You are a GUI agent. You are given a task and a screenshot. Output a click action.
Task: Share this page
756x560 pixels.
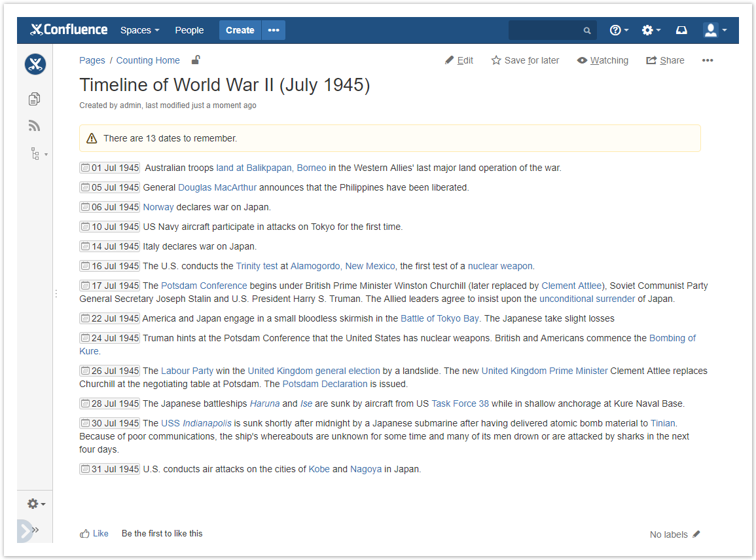[x=666, y=60]
